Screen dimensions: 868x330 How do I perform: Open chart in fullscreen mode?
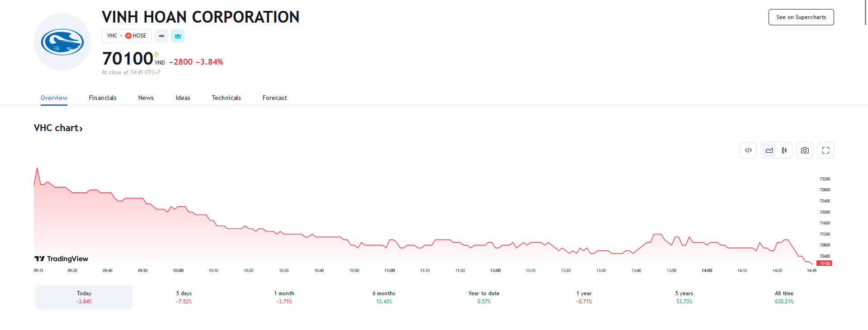[x=826, y=151]
